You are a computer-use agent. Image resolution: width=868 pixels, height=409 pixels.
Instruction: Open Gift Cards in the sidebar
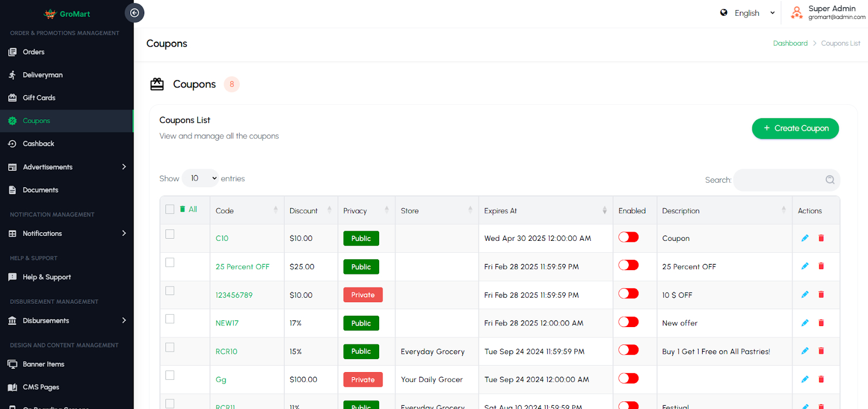[39, 98]
